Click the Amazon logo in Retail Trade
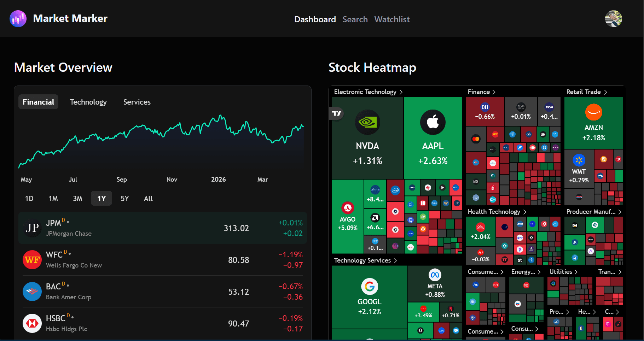 tap(594, 112)
